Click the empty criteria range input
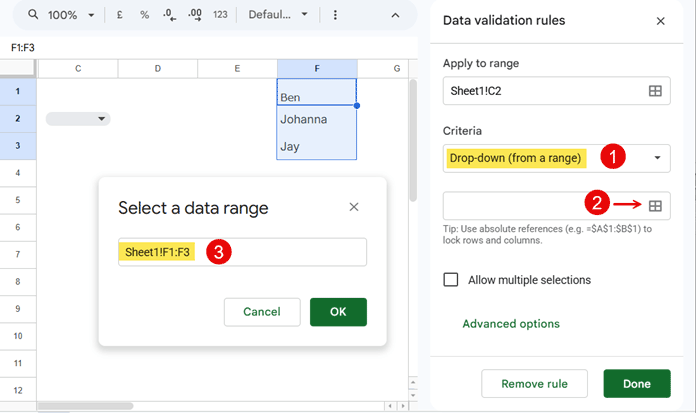This screenshot has width=696, height=413. [557, 206]
